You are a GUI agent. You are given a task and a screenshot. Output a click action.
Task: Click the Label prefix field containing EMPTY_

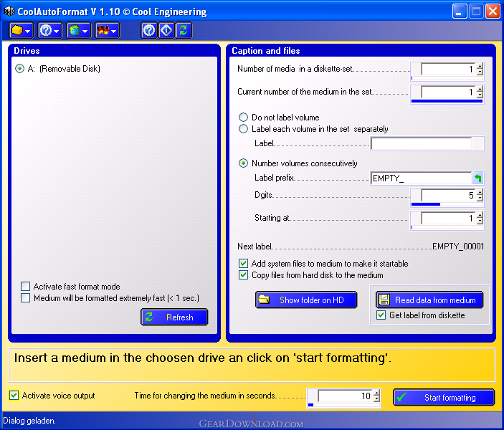click(422, 178)
